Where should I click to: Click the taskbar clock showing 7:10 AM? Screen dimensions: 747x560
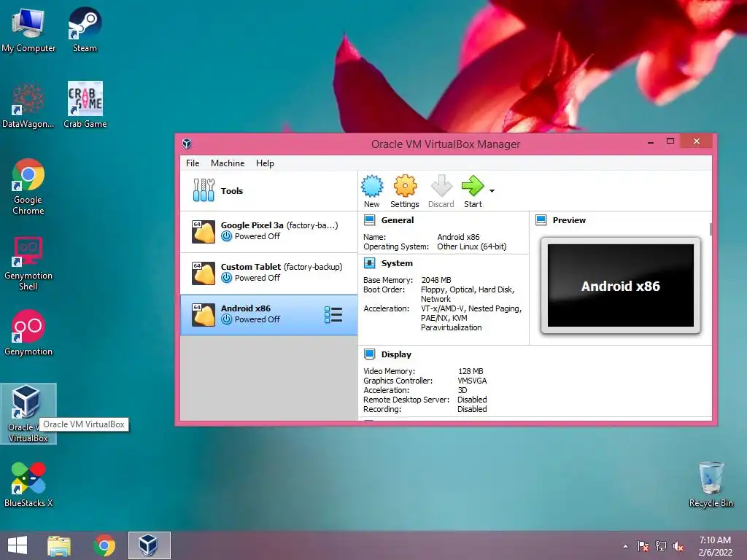[715, 546]
